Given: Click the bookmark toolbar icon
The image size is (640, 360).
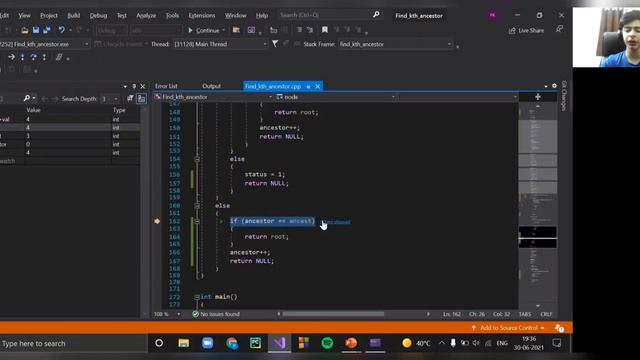Looking at the screenshot, I should coord(324,30).
